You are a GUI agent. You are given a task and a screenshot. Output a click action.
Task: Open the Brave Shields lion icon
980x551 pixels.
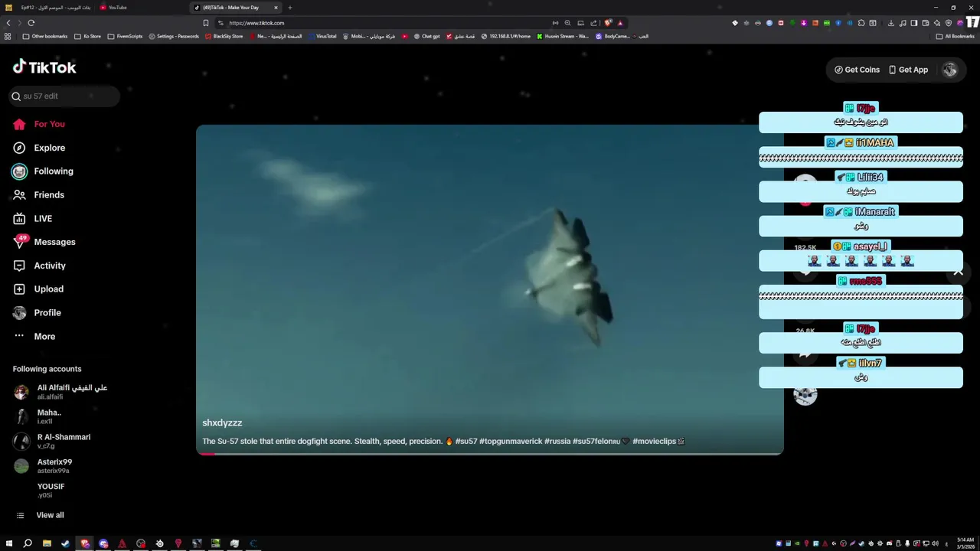point(608,23)
